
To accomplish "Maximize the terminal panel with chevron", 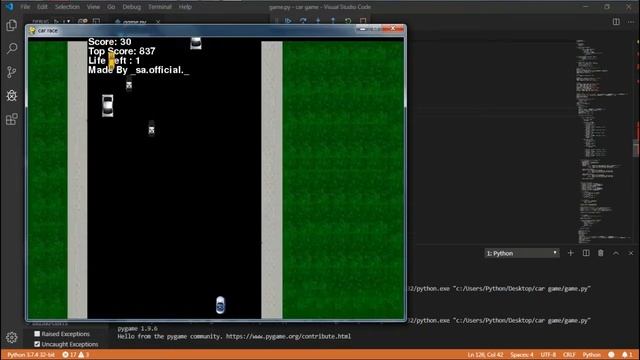I will click(616, 253).
